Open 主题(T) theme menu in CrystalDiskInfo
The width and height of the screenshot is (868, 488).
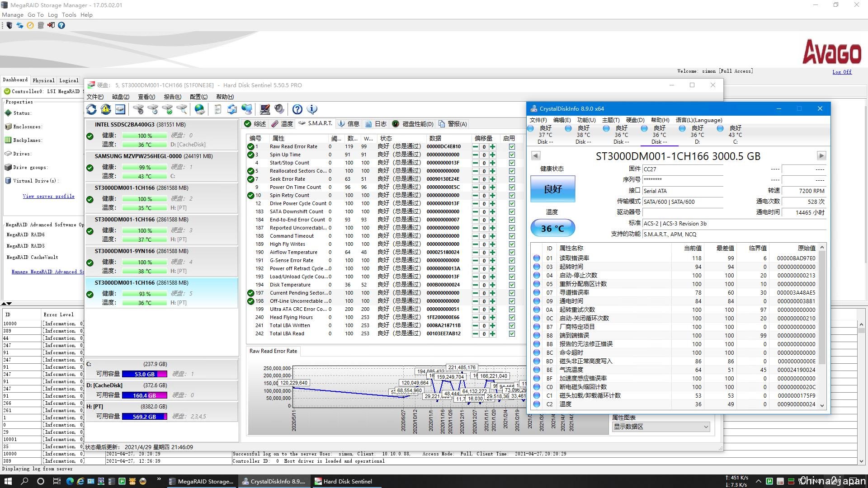click(x=610, y=120)
